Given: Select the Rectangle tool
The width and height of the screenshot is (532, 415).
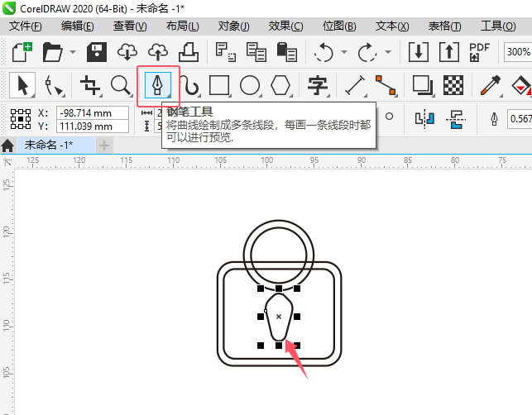Looking at the screenshot, I should click(x=219, y=85).
